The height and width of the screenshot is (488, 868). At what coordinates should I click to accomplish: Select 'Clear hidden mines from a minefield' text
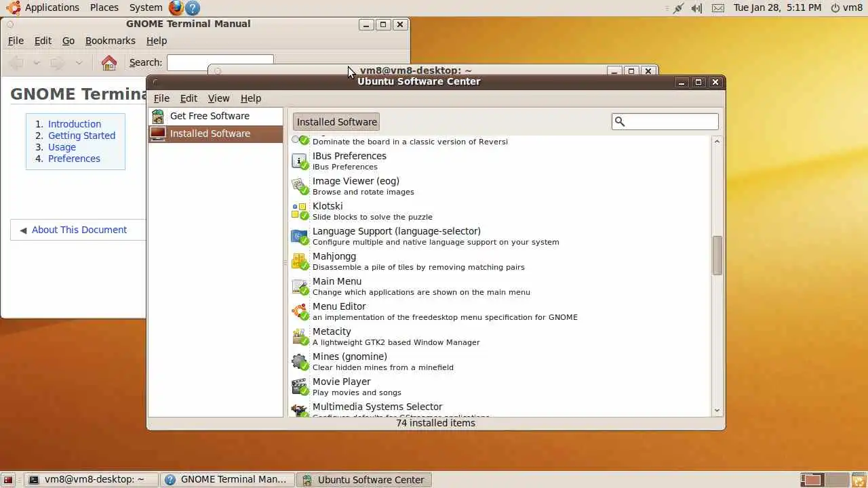383,367
